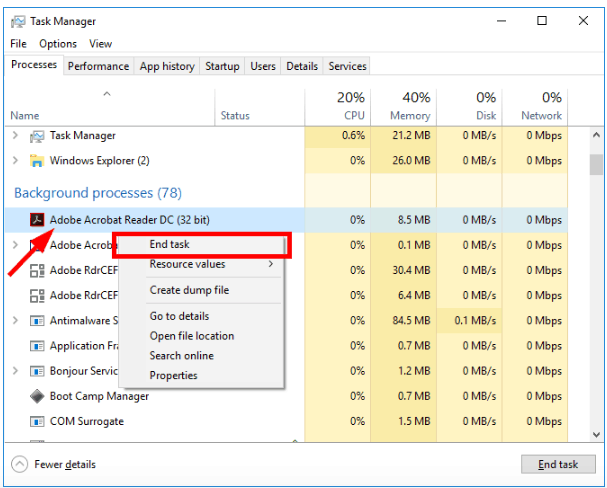The width and height of the screenshot is (607, 488).
Task: Click the Adobe Acrobat Reader DC process icon
Action: 37,220
